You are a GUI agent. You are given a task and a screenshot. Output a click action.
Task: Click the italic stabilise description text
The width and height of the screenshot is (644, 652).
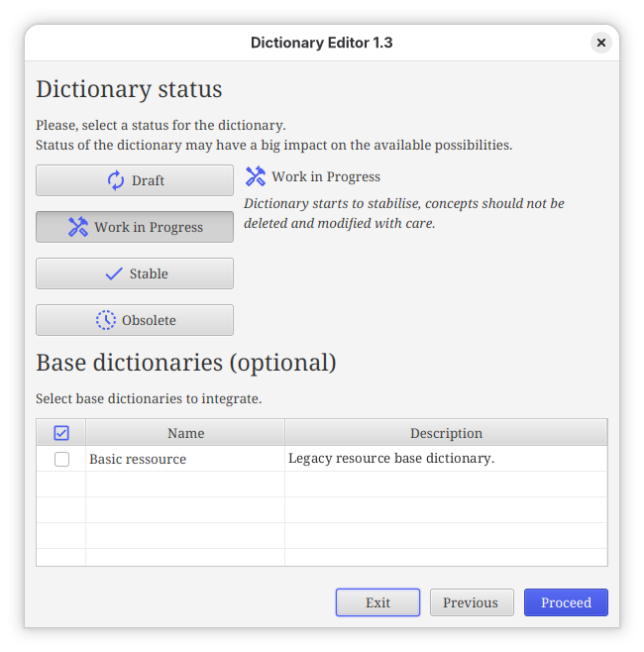coord(403,213)
